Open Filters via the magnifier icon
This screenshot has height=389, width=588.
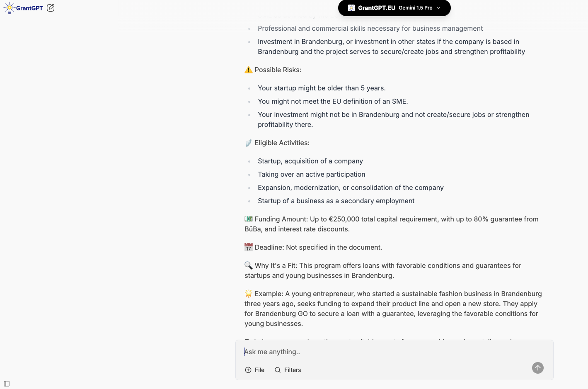pos(278,370)
